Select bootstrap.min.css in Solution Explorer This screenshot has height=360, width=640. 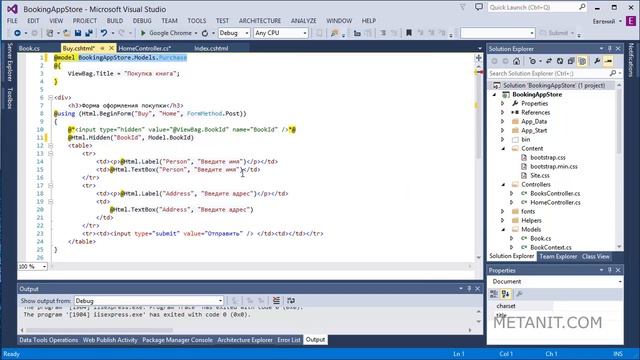click(x=553, y=167)
